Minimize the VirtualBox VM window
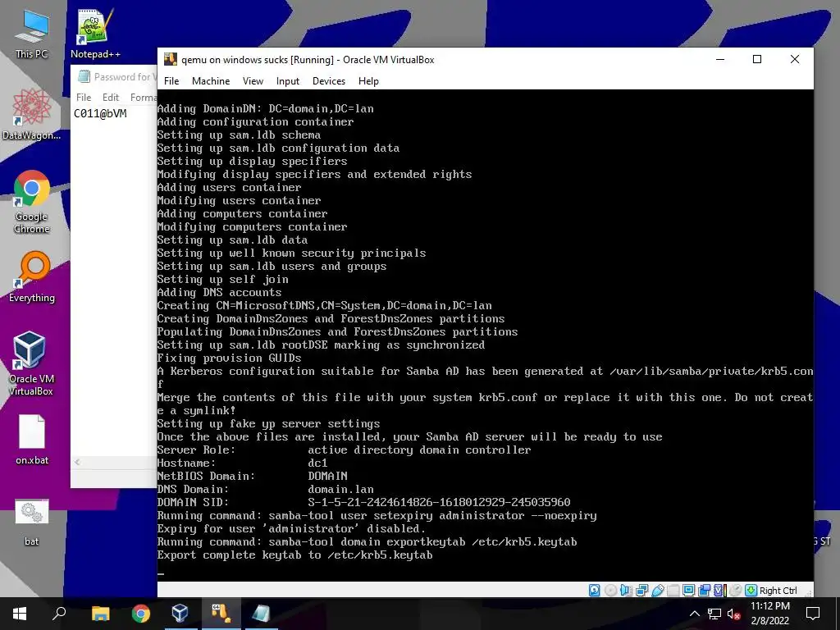This screenshot has height=630, width=840. click(720, 59)
